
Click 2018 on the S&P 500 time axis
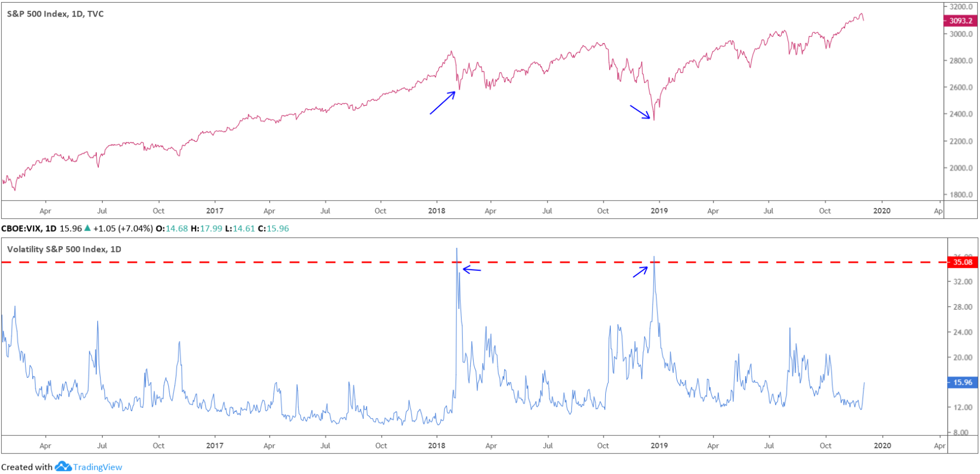[x=437, y=211]
